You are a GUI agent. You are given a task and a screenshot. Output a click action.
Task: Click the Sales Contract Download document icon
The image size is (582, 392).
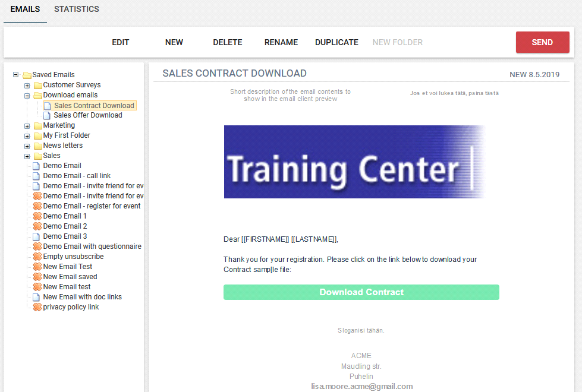tap(48, 106)
